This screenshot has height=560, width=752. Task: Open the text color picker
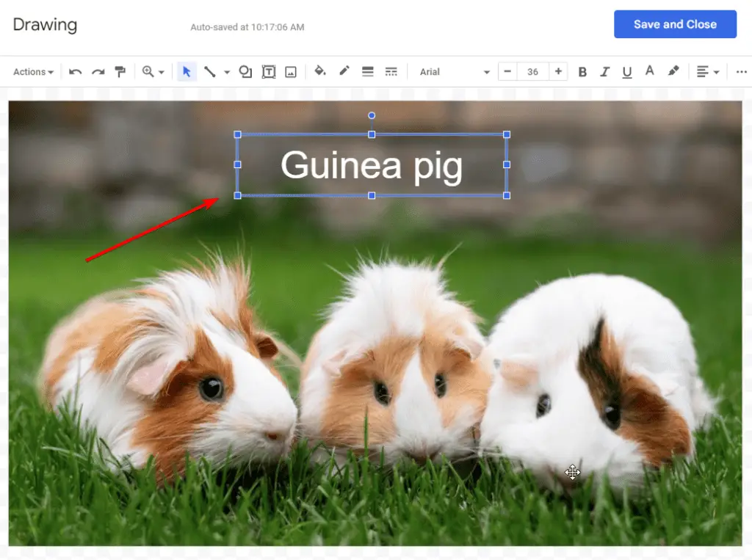(650, 71)
